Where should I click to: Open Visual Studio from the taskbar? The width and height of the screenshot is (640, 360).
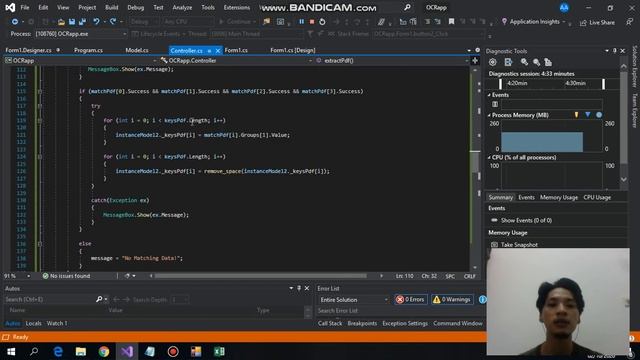click(127, 351)
